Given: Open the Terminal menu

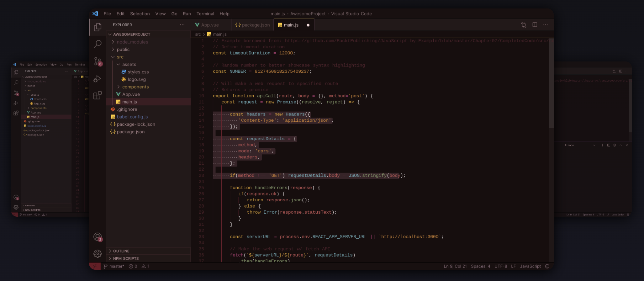Looking at the screenshot, I should [205, 14].
